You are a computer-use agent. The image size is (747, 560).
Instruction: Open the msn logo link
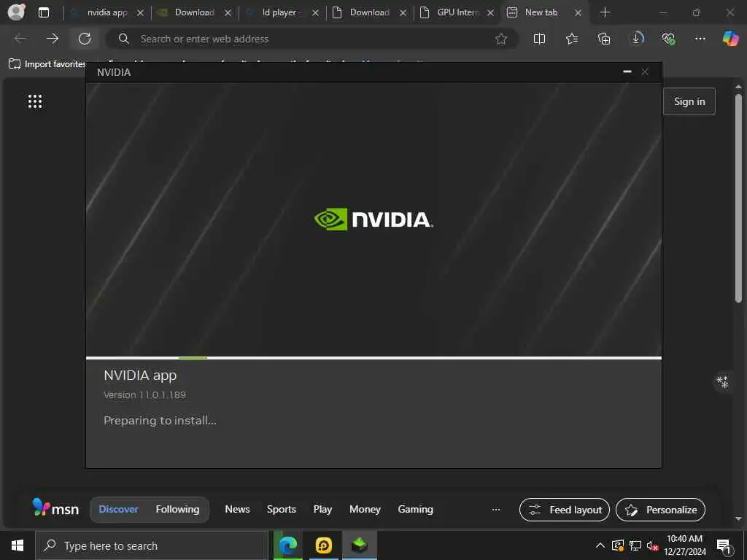click(x=55, y=508)
